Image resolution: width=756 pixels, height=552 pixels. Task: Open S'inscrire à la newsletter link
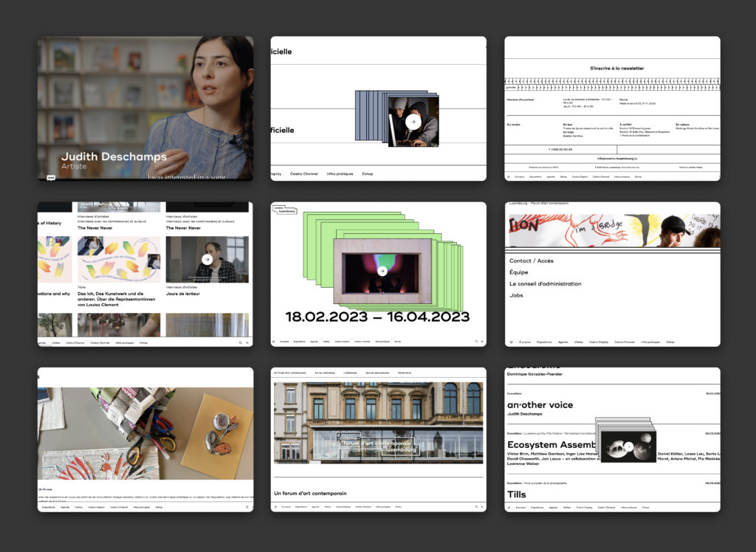(616, 68)
